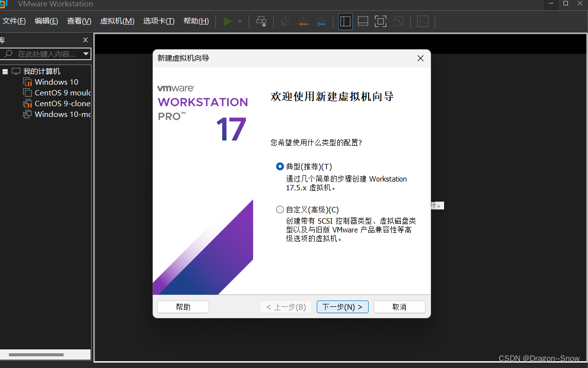Image resolution: width=588 pixels, height=368 pixels.
Task: Open the 帮助(H) menu
Action: pyautogui.click(x=196, y=21)
